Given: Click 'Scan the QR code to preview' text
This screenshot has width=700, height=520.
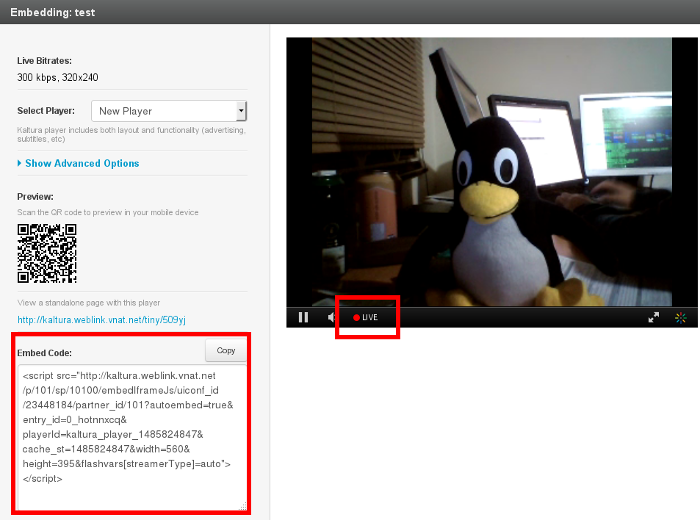Looking at the screenshot, I should 108,212.
